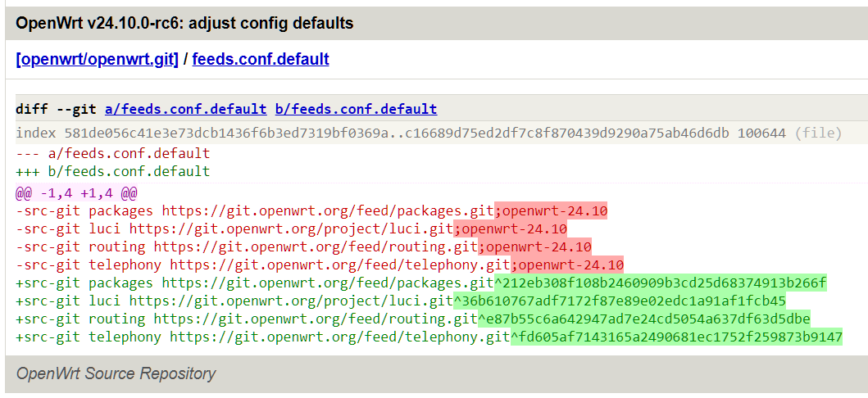Screen dimensions: 868x398
Task: Click highlighted ;openwrt-24.10 on removed luci line
Action: [x=511, y=228]
